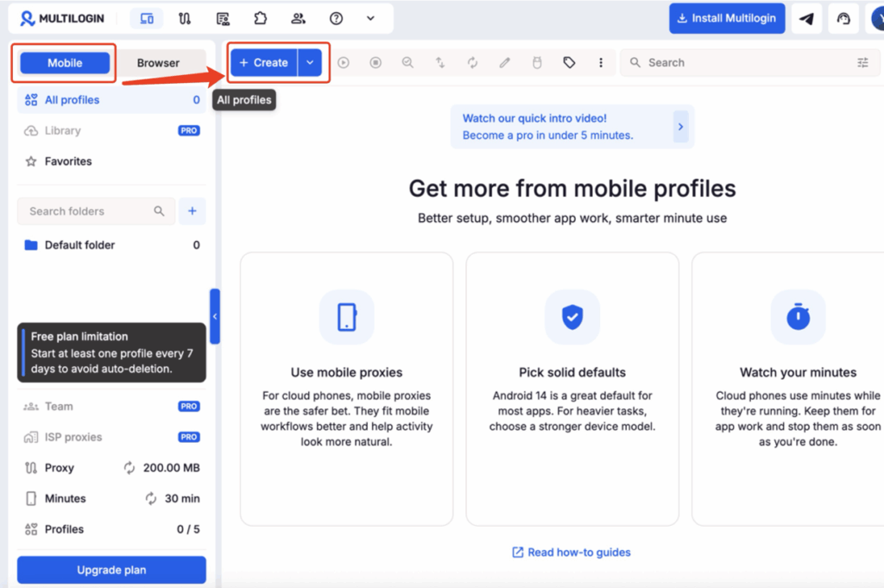This screenshot has width=884, height=588.
Task: Refresh the 30 min minutes icon
Action: pyautogui.click(x=150, y=498)
